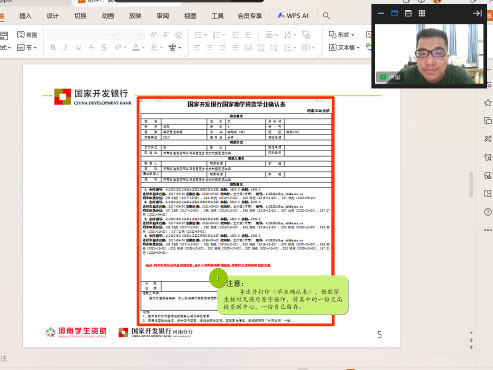Click the participant video thumbnail
Screen dimensions: 493x370
coord(429,54)
